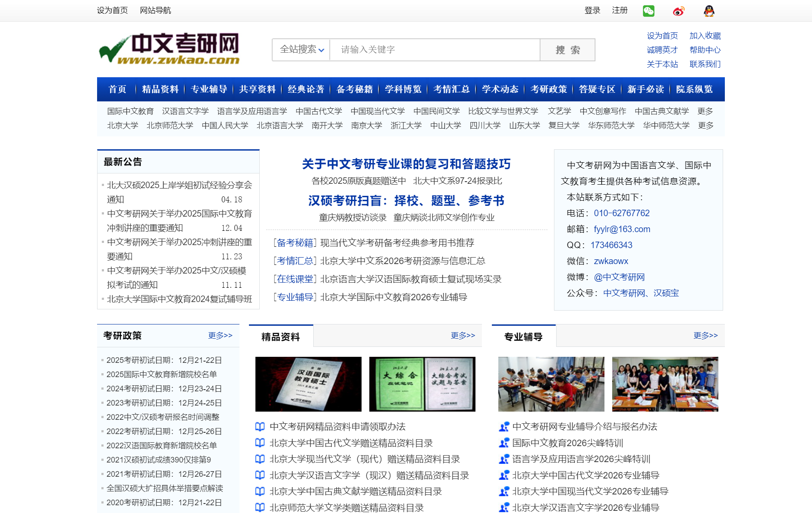Click 网站导航 in top bar
This screenshot has height=513, width=812.
(x=155, y=10)
